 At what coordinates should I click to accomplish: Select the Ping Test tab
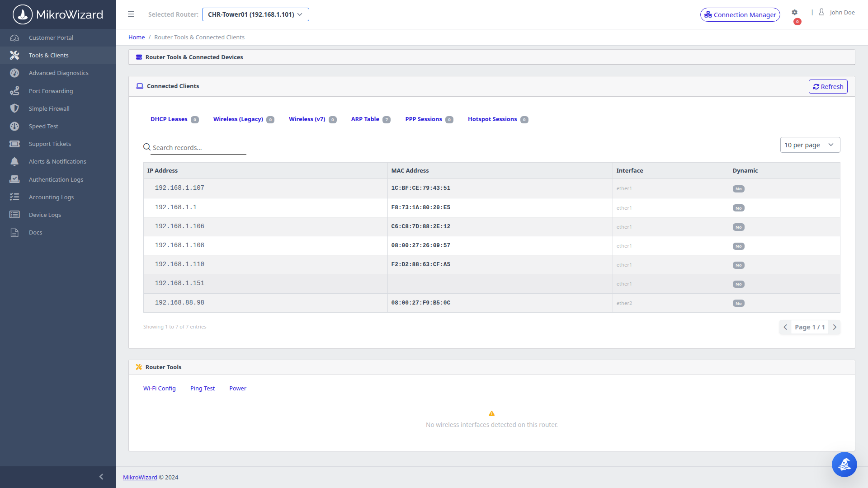203,389
